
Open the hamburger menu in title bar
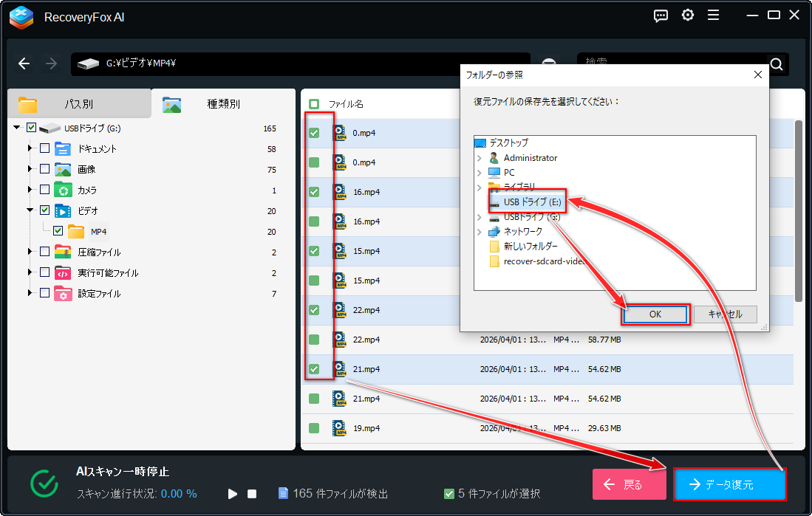coord(713,16)
